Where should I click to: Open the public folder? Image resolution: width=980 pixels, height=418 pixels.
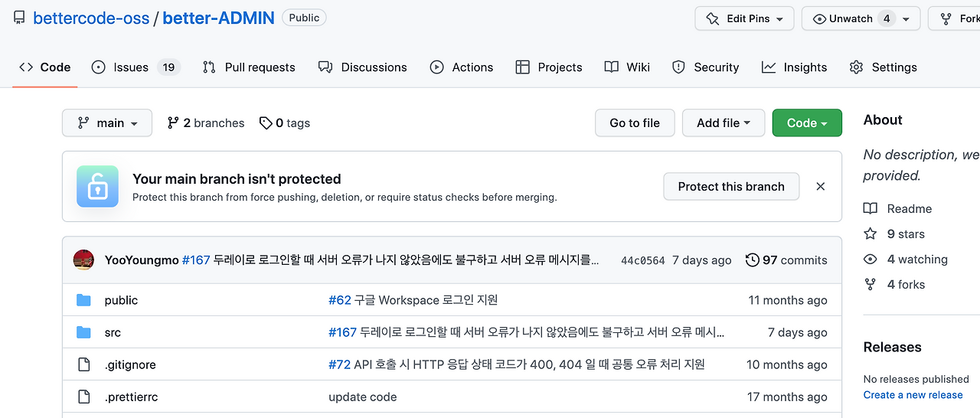pyautogui.click(x=121, y=300)
